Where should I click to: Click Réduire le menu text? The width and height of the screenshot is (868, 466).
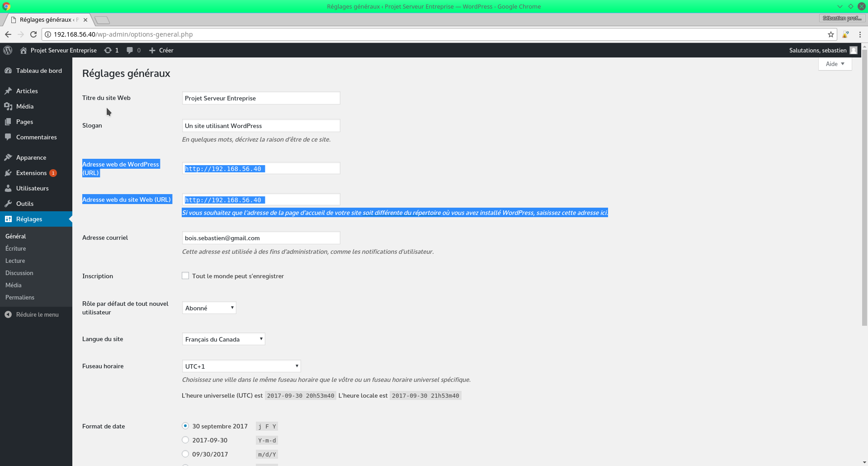pos(38,314)
